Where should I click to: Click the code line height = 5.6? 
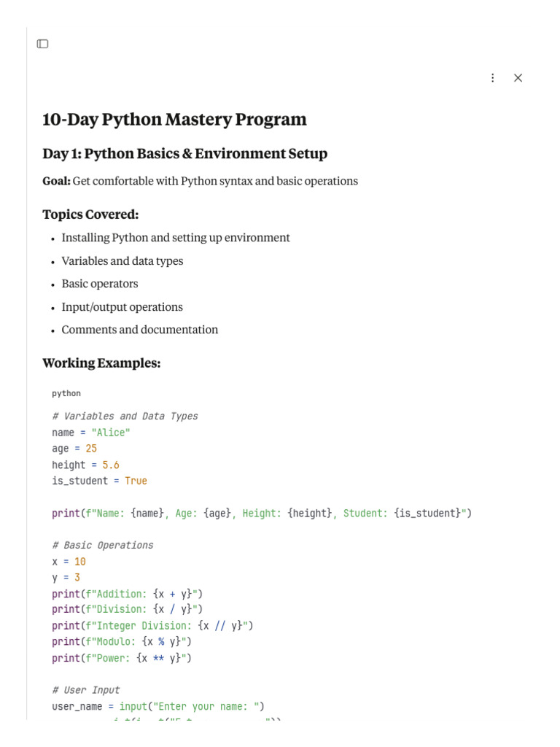coord(85,465)
